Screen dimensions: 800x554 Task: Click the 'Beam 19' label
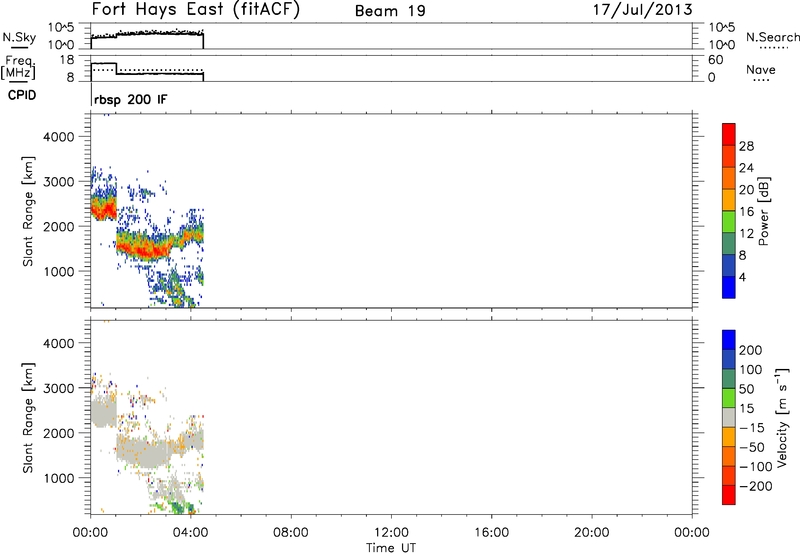click(x=390, y=11)
